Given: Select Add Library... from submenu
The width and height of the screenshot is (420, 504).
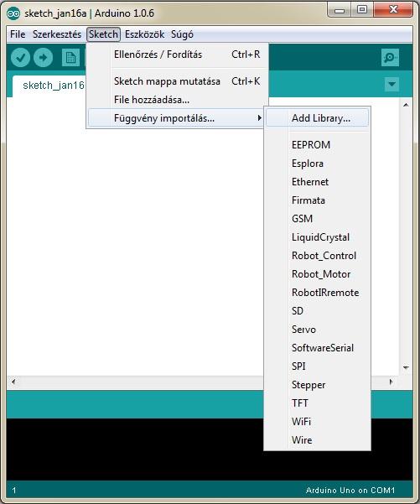Looking at the screenshot, I should 317,118.
